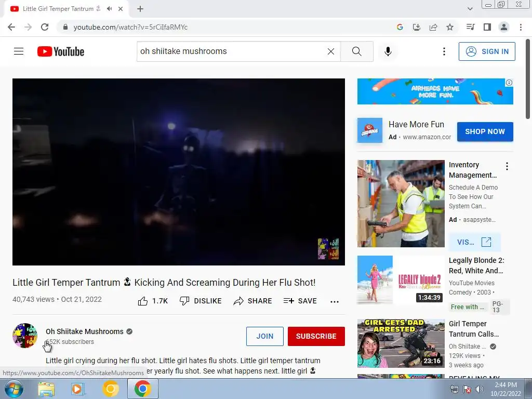
Task: Open Legally Blonde 2 title link
Action: point(476,265)
